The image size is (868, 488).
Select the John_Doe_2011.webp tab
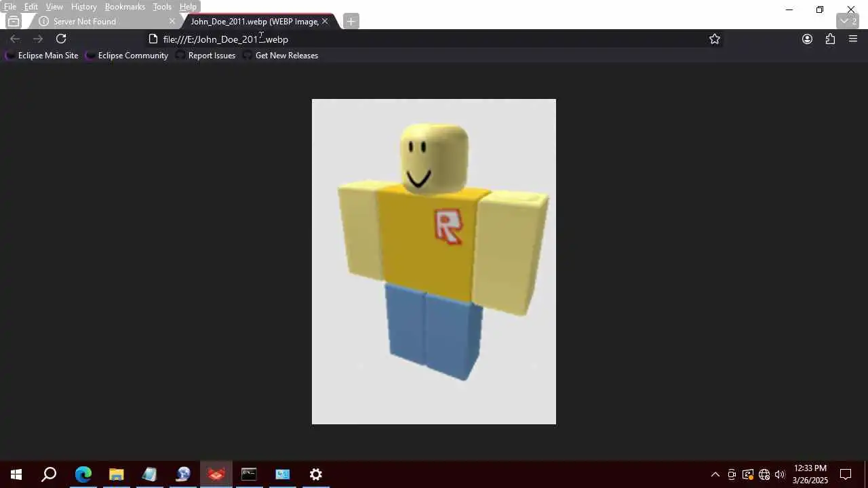click(254, 22)
